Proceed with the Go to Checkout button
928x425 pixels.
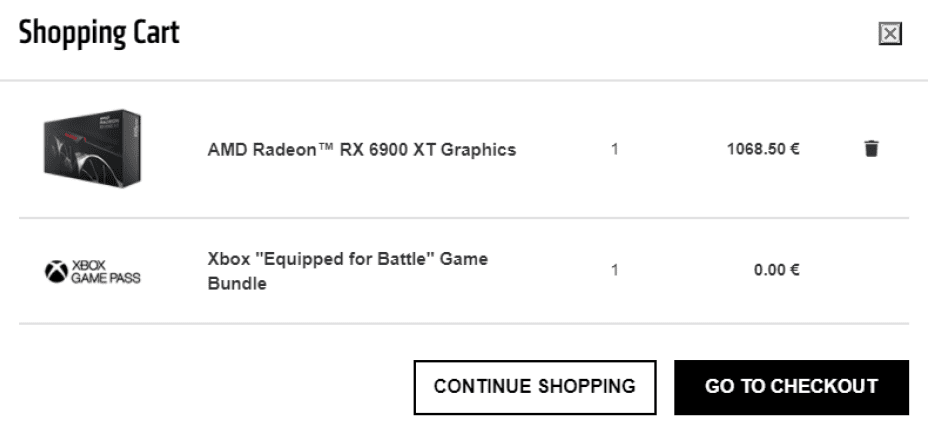pos(791,386)
